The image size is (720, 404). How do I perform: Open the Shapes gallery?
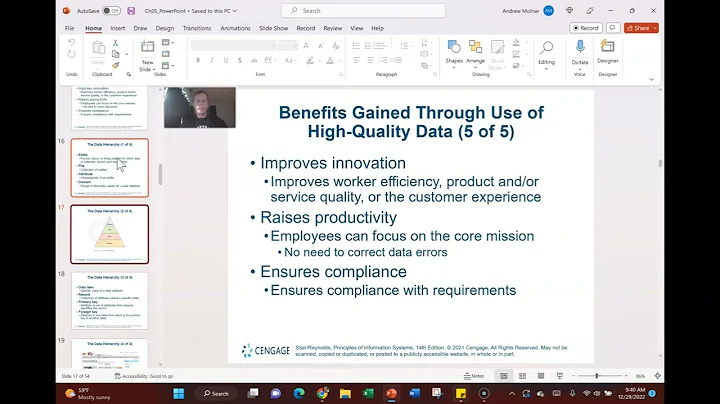(x=454, y=54)
